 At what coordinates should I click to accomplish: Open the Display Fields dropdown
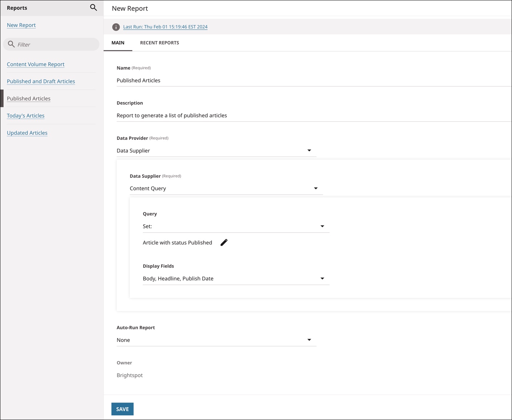tap(236, 278)
